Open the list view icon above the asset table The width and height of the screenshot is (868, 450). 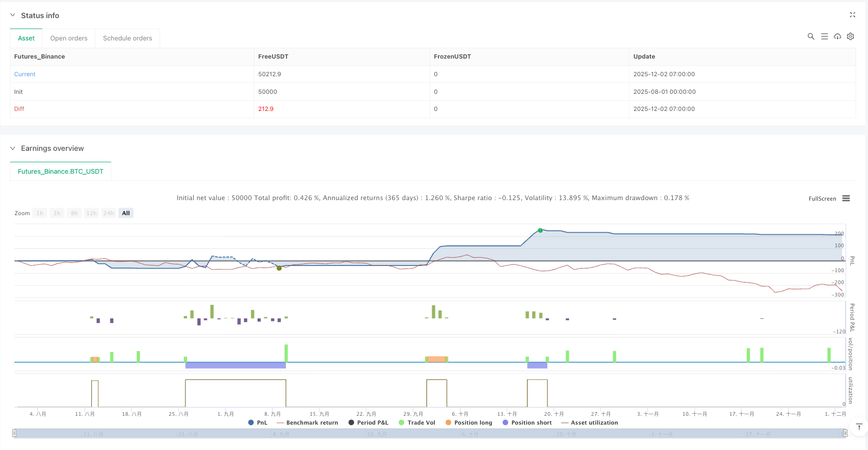[x=824, y=36]
